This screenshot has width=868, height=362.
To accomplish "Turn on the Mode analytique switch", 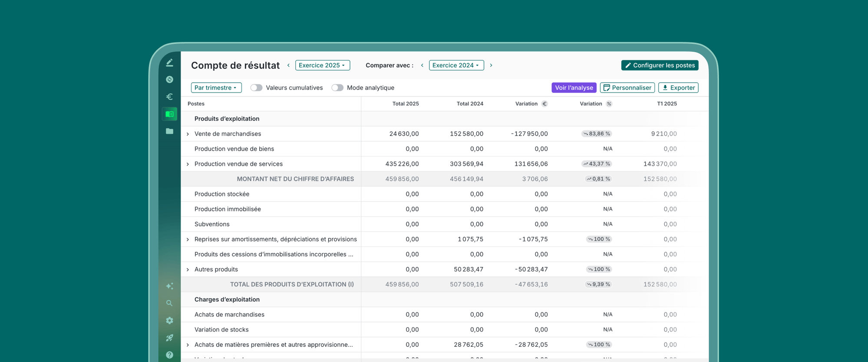I will [x=337, y=88].
